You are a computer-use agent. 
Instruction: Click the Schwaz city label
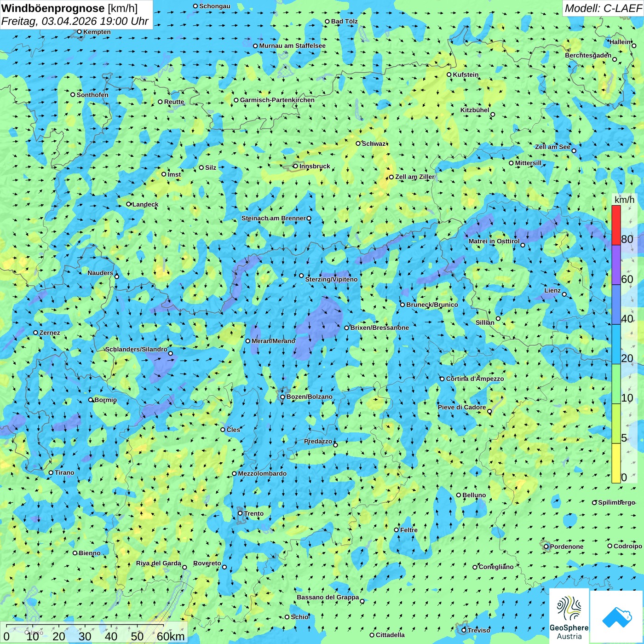pos(374,144)
